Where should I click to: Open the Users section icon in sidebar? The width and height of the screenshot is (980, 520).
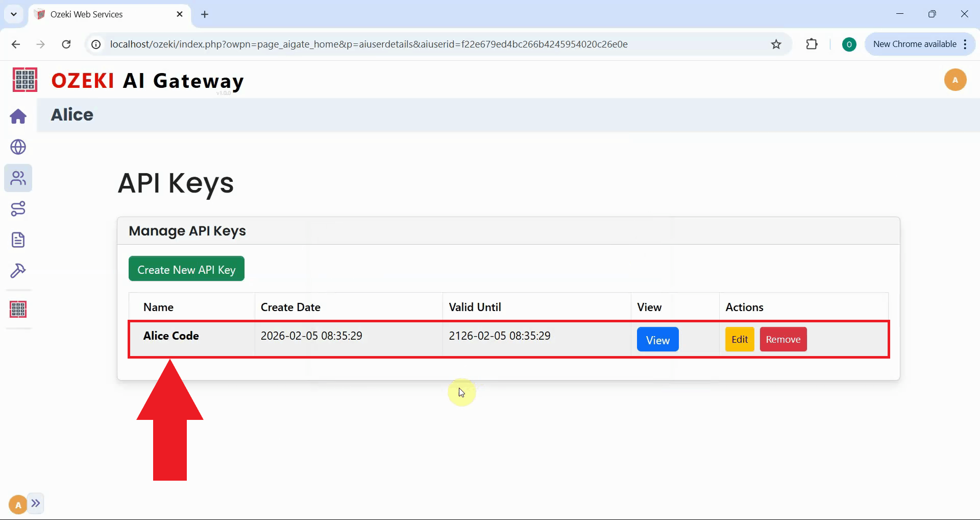[18, 178]
